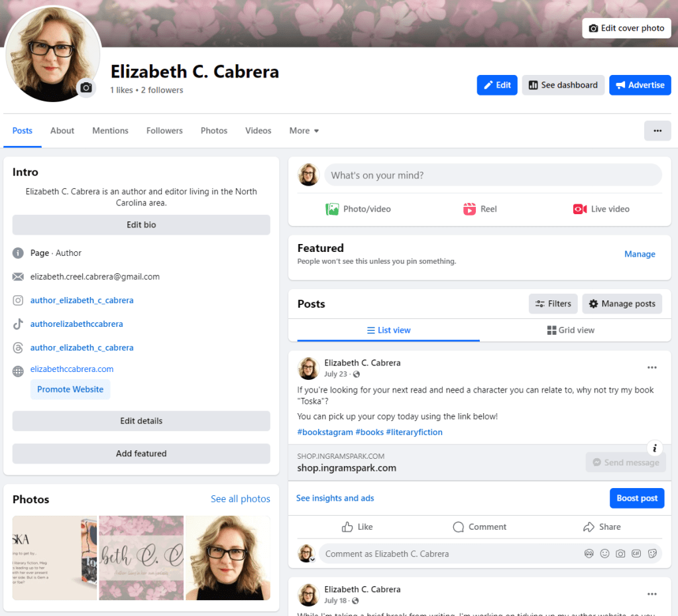The width and height of the screenshot is (678, 616).
Task: Click the camera icon on profile picture
Action: tap(86, 88)
